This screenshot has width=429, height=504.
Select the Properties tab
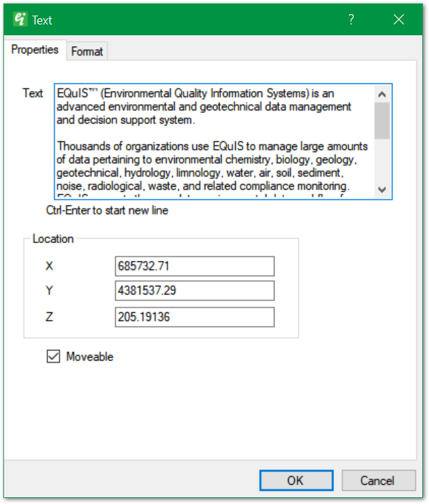tap(35, 50)
